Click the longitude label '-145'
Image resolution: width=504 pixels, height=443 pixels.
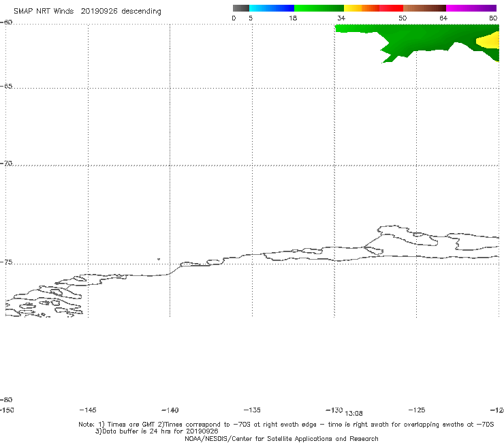[88, 410]
